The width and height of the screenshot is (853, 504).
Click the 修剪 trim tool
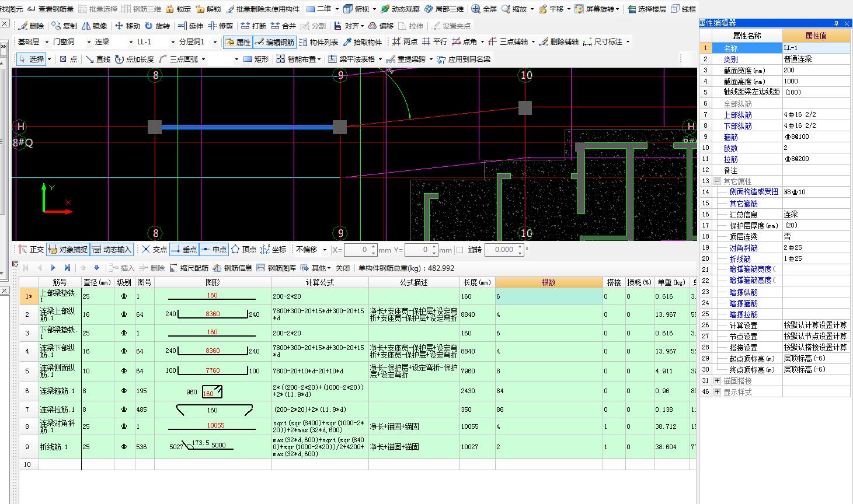[x=221, y=26]
